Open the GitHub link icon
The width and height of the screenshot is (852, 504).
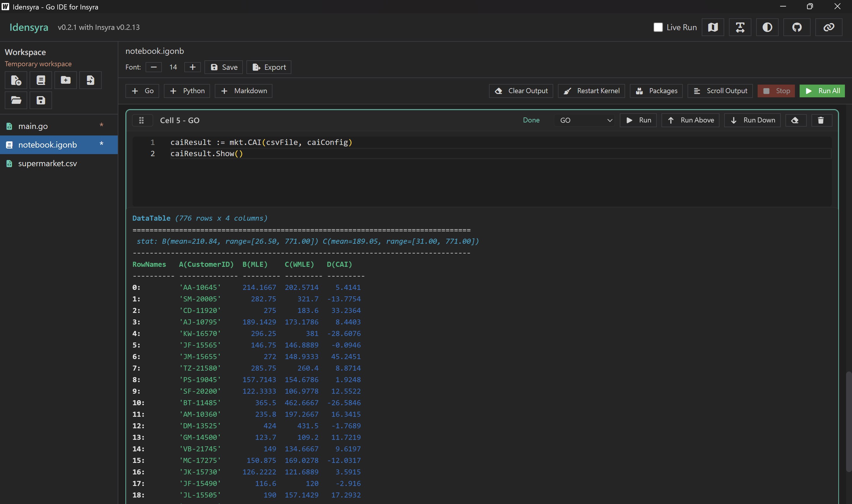tap(797, 27)
